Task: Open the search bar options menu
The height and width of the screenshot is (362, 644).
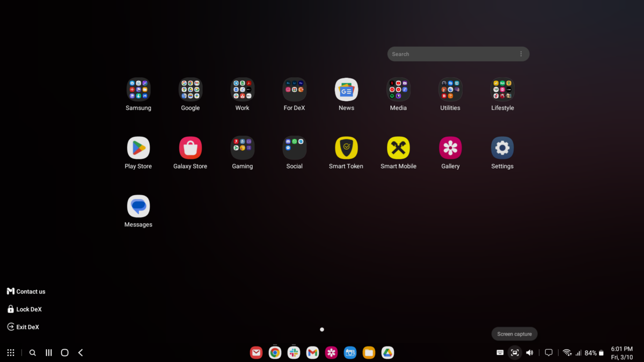Action: [521, 54]
